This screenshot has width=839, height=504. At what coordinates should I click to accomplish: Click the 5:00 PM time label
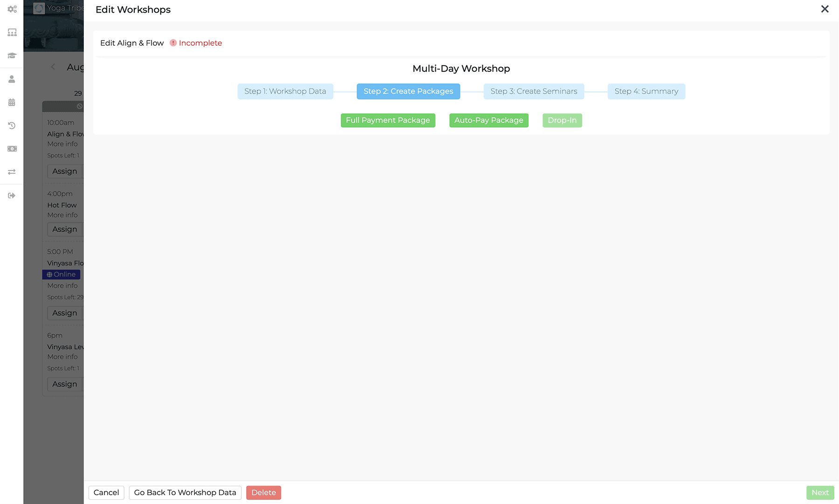coord(60,252)
